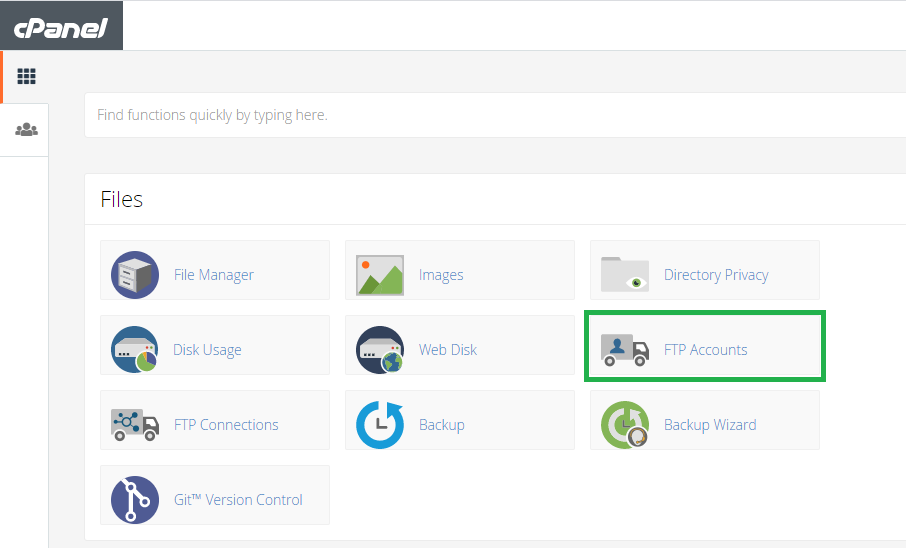Screen dimensions: 906x548
Task: Open the File Manager link
Action: tap(214, 275)
